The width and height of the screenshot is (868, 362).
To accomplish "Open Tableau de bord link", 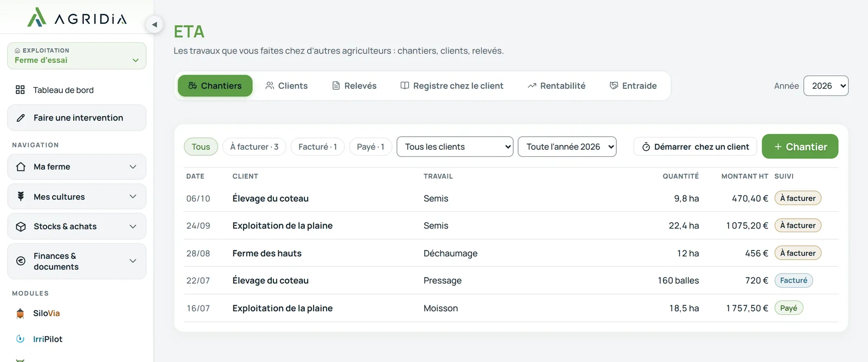I will click(x=76, y=90).
